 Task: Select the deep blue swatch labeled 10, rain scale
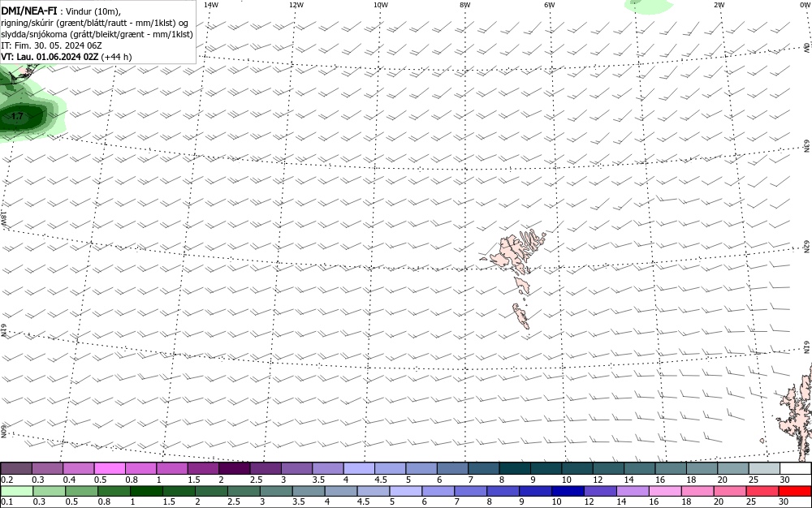click(x=568, y=491)
